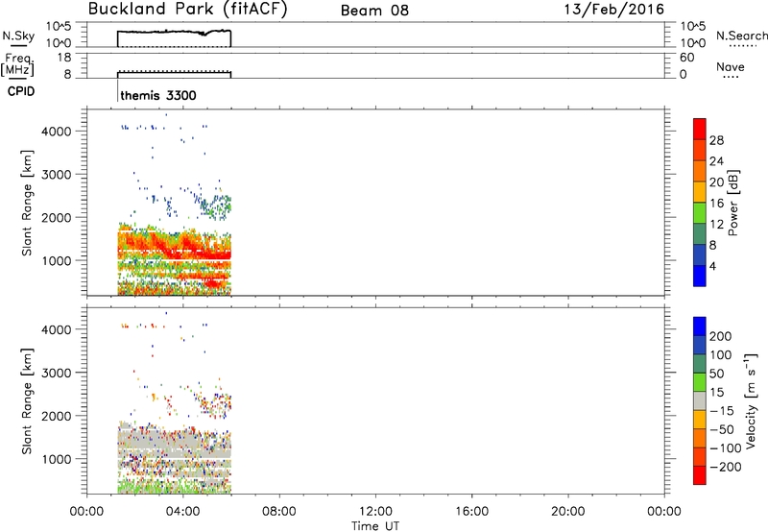This screenshot has height=532, width=768.
Task: Click the "Nave" legend label
Action: pyautogui.click(x=731, y=66)
